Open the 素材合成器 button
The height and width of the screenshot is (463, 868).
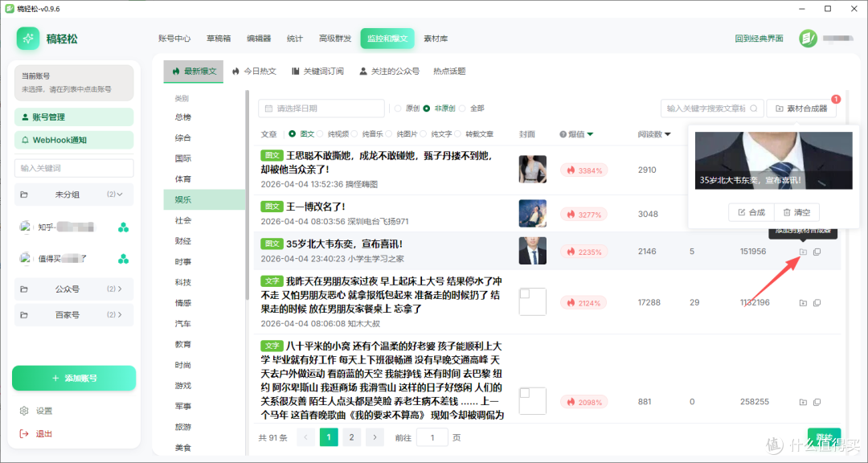[801, 109]
